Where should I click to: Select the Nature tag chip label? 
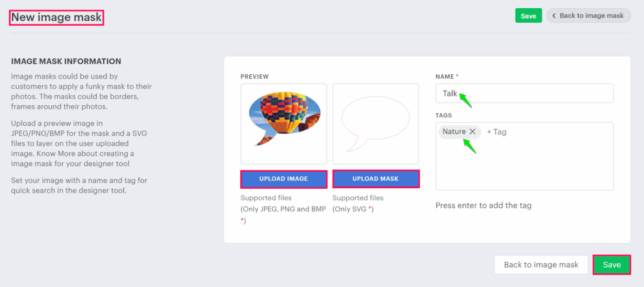pyautogui.click(x=453, y=132)
